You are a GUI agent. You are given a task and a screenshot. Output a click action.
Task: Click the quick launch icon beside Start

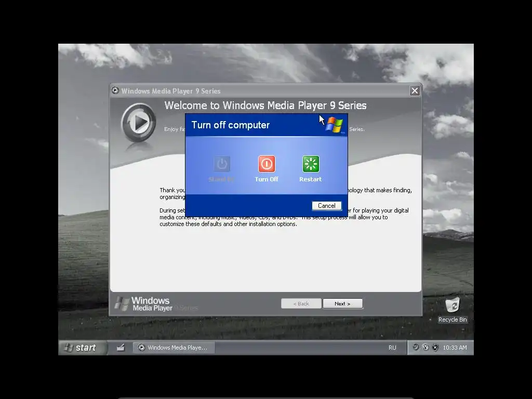click(121, 348)
